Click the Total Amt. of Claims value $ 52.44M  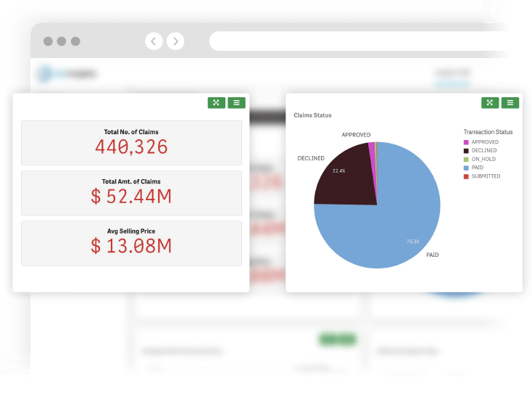(x=131, y=197)
